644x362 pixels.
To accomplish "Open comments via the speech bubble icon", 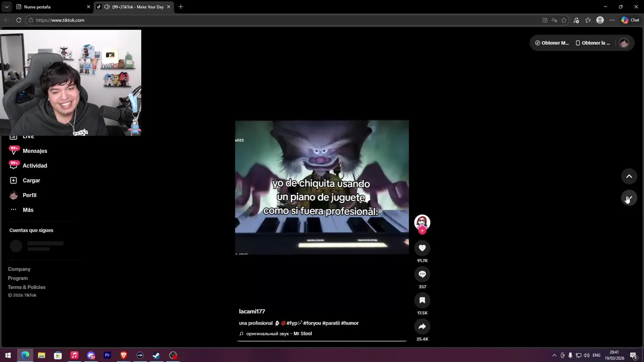I will [422, 274].
